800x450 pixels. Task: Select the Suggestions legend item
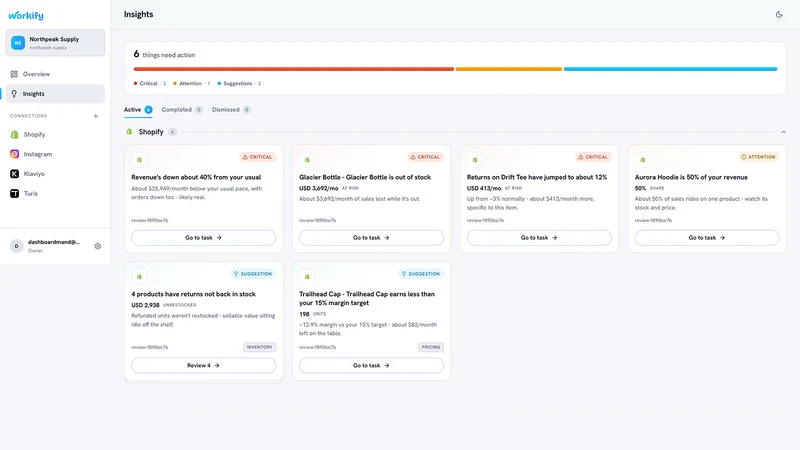[239, 83]
